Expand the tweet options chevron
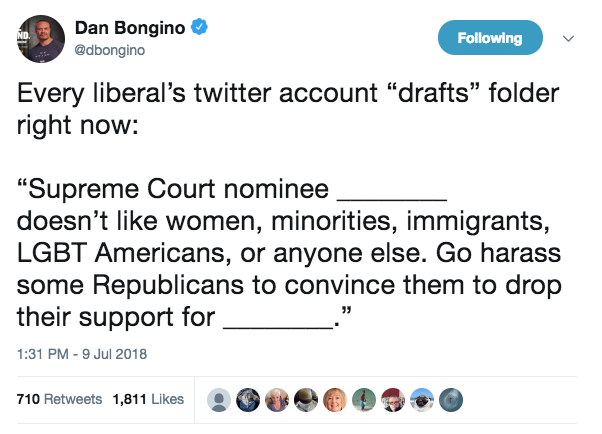This screenshot has height=434, width=602. coord(568,38)
